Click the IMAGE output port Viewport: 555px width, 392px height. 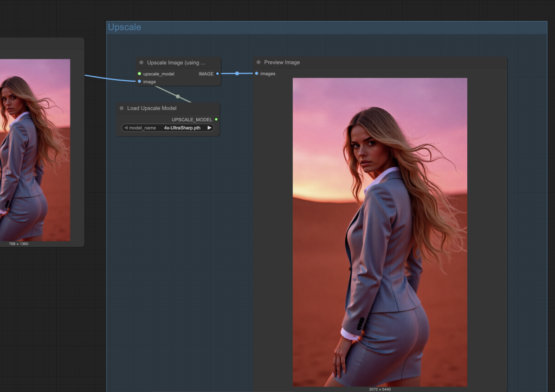coord(217,74)
